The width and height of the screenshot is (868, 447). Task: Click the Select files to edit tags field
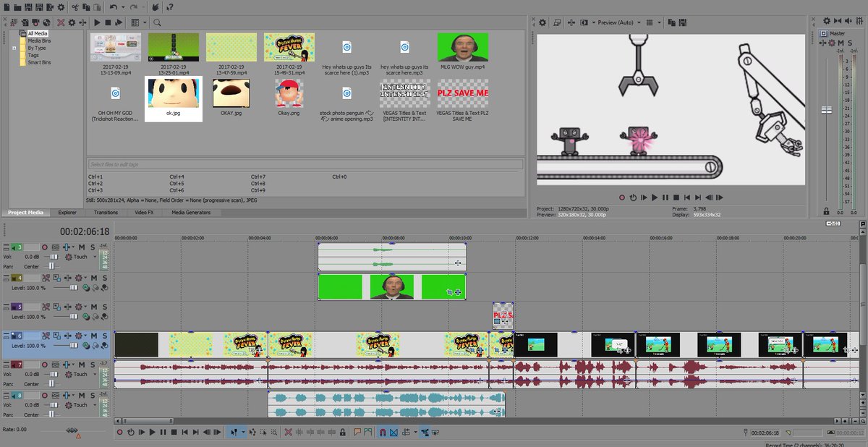click(x=305, y=164)
